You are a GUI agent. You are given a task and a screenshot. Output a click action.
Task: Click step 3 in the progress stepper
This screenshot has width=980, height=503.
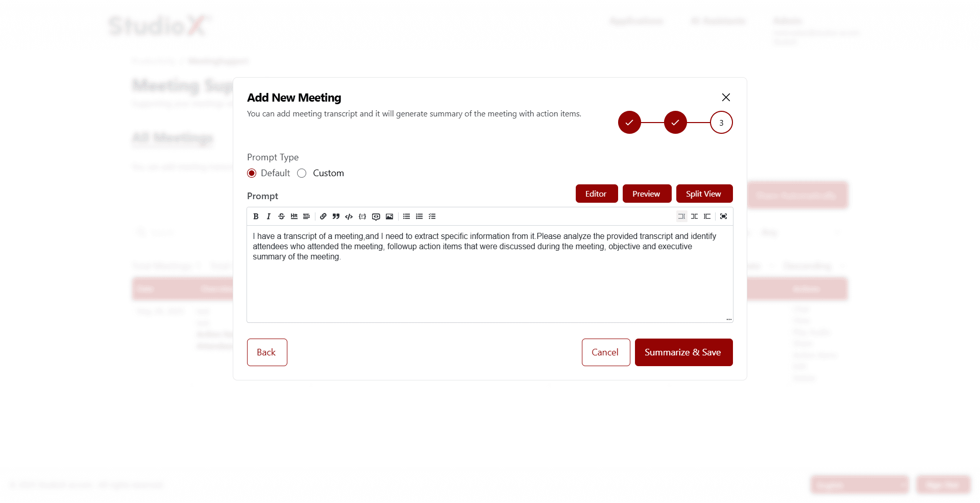pyautogui.click(x=721, y=123)
